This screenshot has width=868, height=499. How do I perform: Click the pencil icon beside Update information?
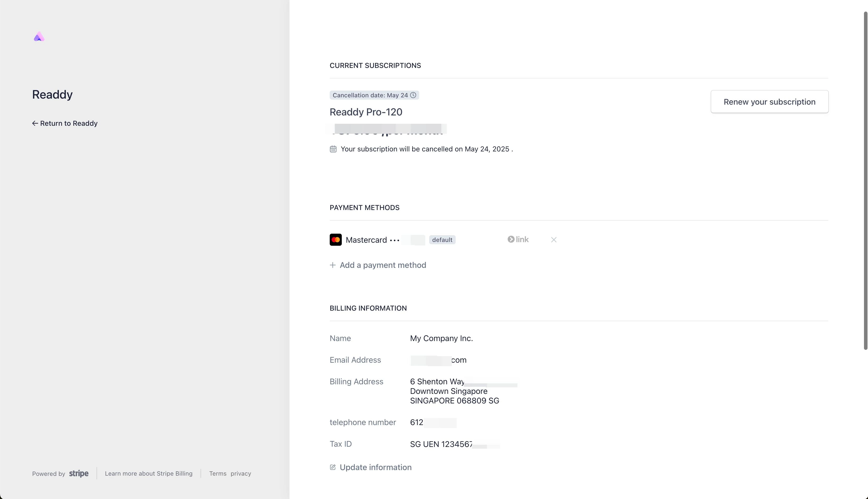click(x=332, y=468)
